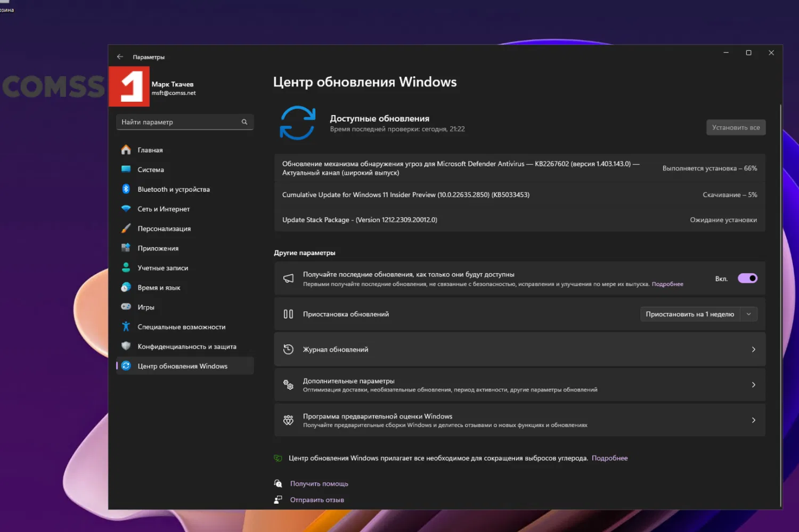Click the Выполняется установка – 66% status
The width and height of the screenshot is (799, 532).
pyautogui.click(x=710, y=168)
